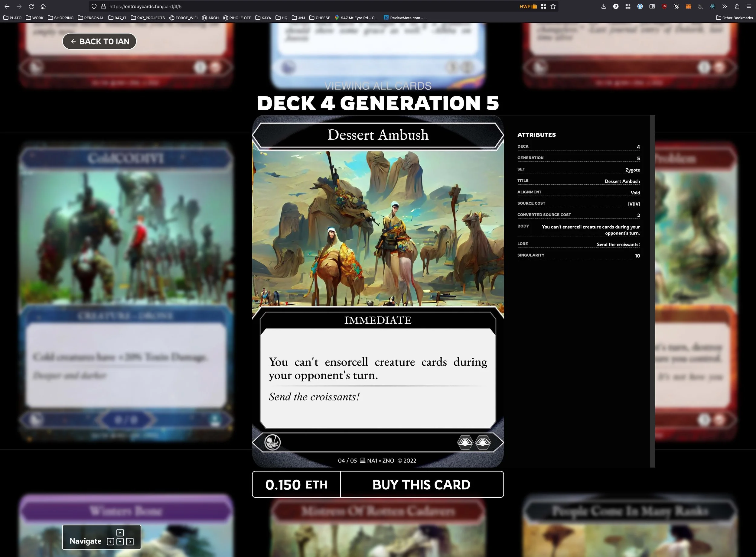Screen dimensions: 756x557
Task: Click the browser back arrow
Action: [x=7, y=6]
